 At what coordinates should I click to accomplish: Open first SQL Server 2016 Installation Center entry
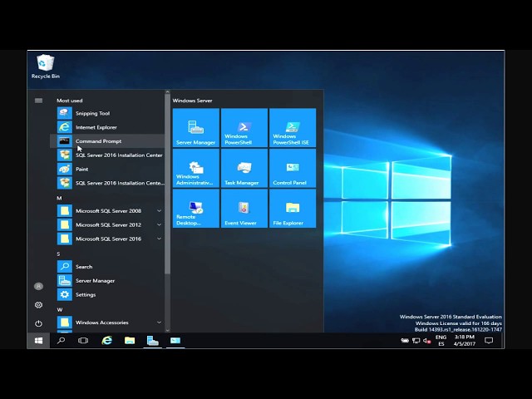[107, 155]
